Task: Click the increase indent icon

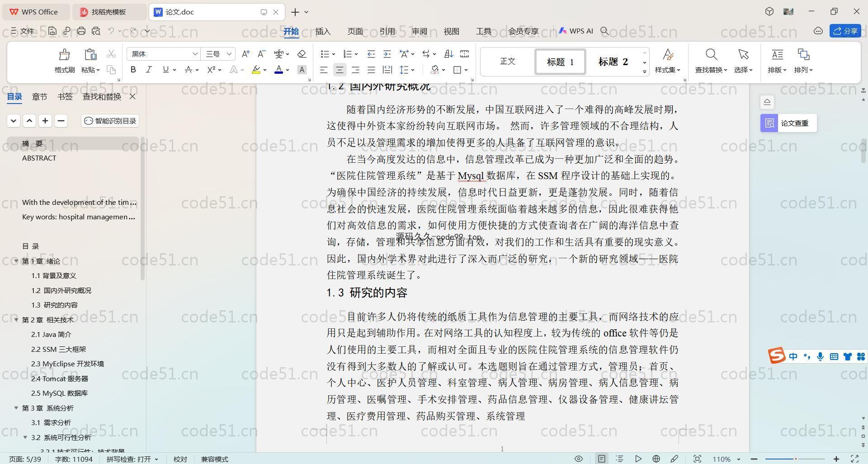Action: click(x=387, y=54)
